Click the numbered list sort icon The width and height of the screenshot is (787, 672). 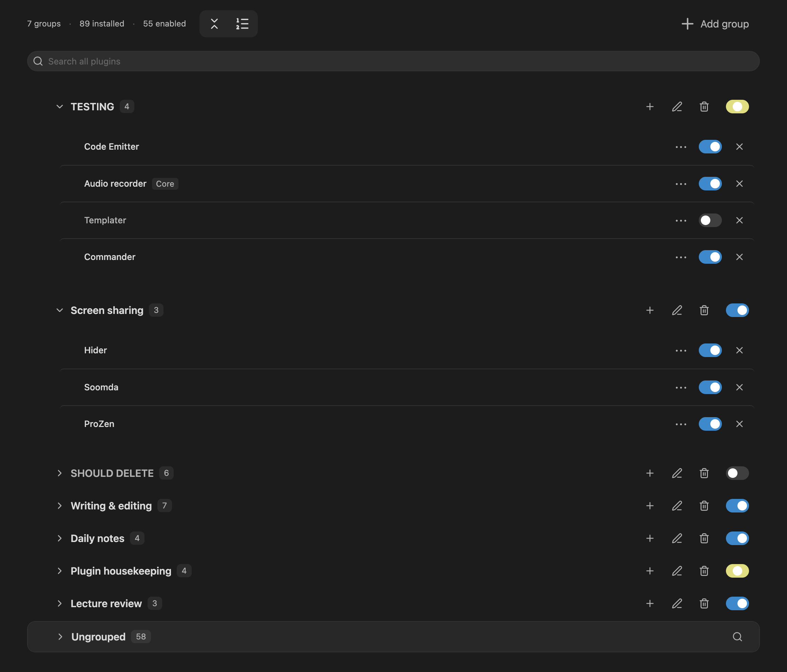point(242,23)
